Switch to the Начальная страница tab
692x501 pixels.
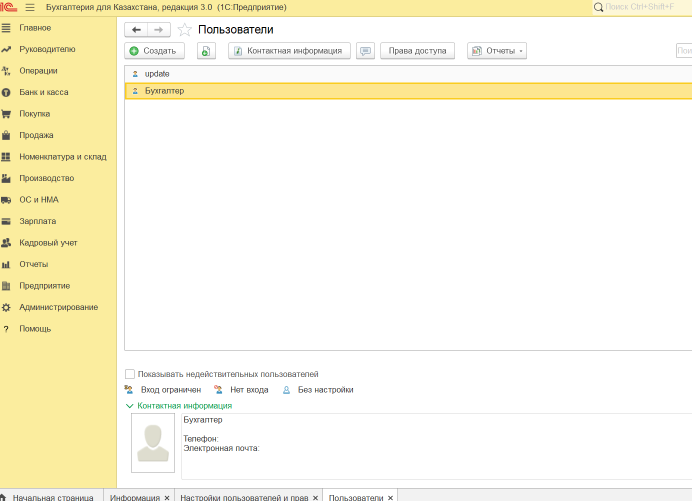coord(52,497)
